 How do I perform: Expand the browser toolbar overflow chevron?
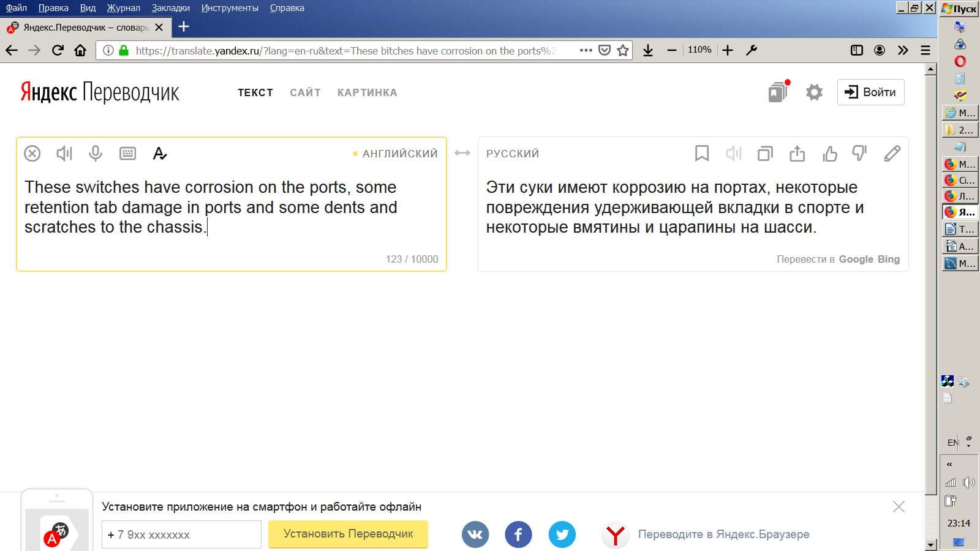click(903, 50)
